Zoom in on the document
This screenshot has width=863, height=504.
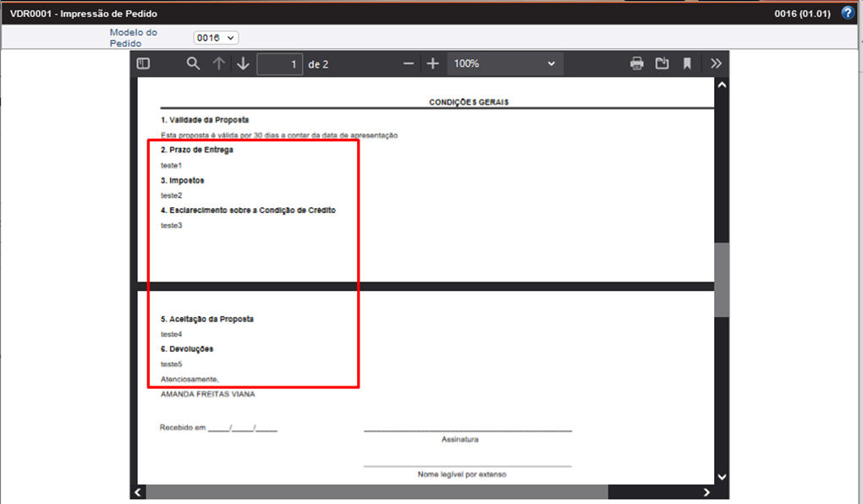point(432,63)
